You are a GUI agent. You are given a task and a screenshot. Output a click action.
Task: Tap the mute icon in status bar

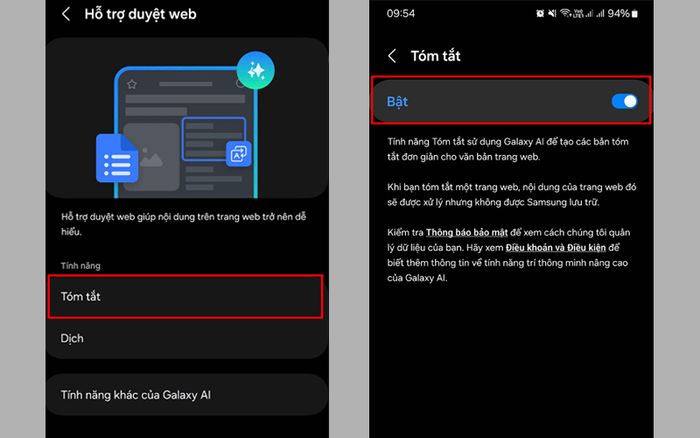552,13
